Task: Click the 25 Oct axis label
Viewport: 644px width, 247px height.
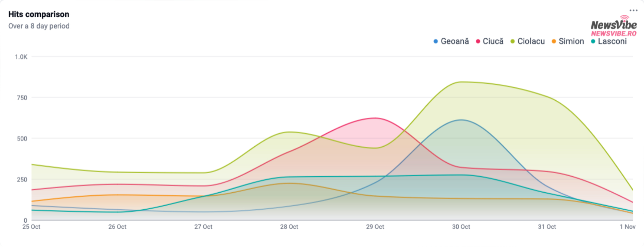Action: (31, 227)
